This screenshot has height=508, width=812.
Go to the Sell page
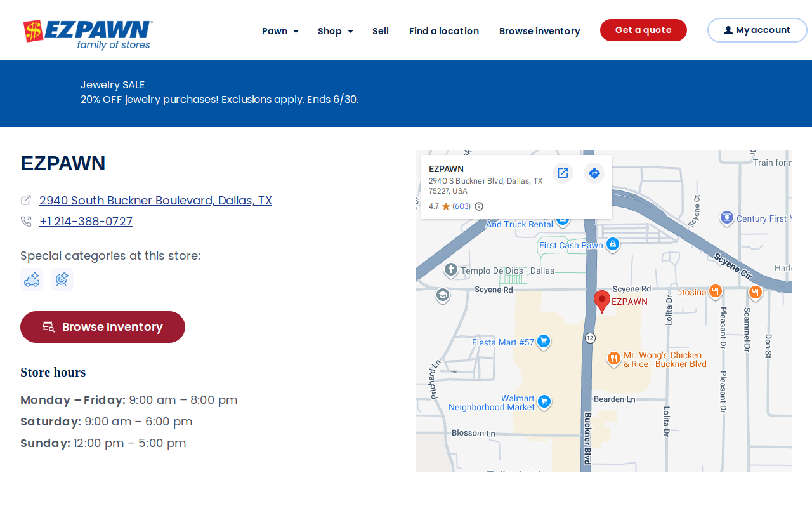tap(381, 31)
